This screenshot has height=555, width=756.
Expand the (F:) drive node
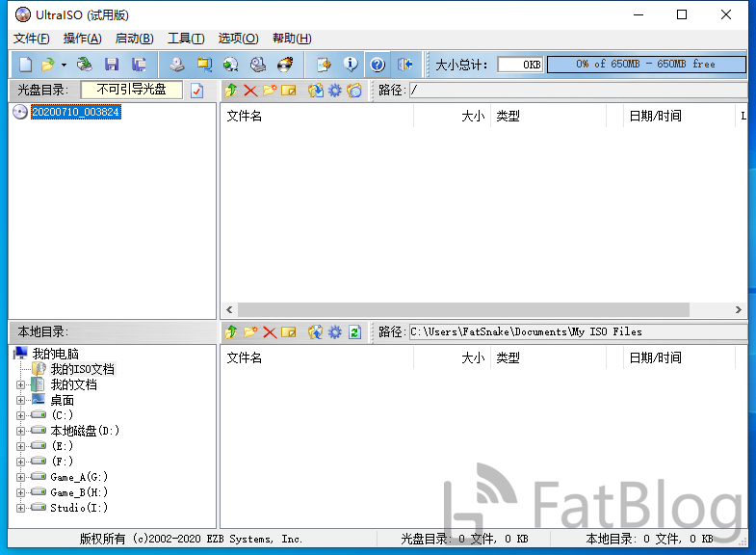[20, 462]
